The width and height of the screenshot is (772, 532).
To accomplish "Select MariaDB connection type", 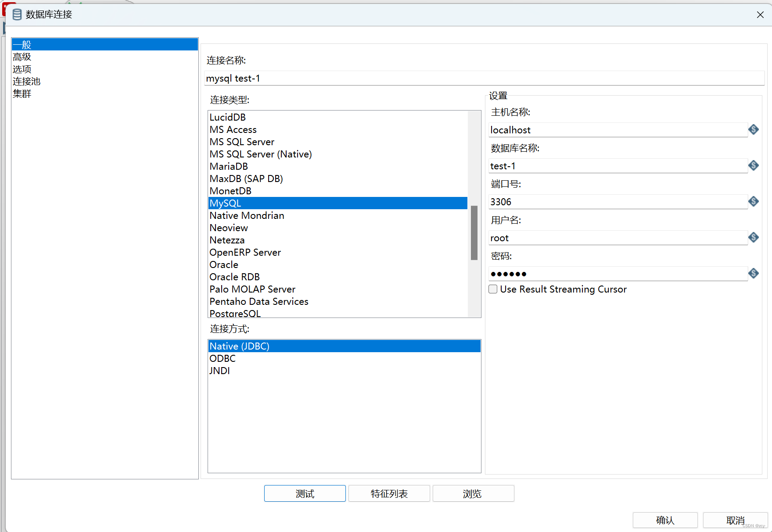I will (x=338, y=166).
